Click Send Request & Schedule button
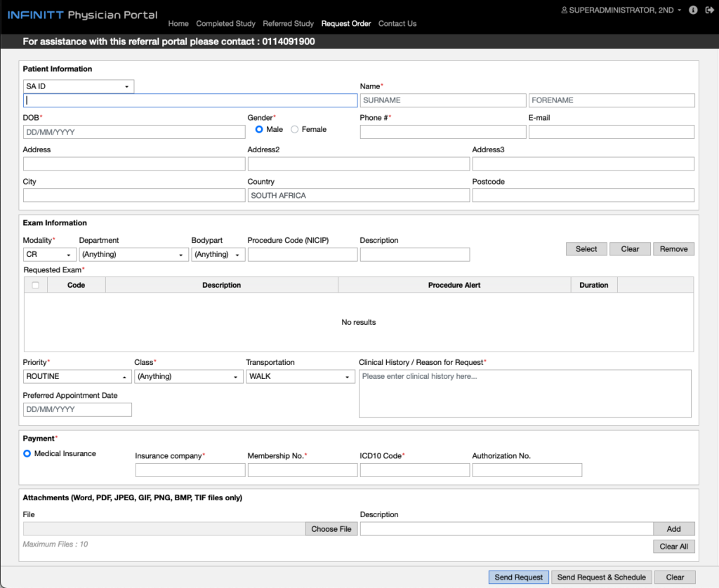 coord(602,577)
